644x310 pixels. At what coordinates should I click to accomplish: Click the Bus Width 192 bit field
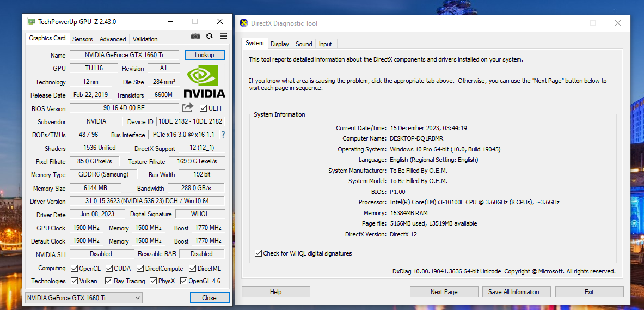(201, 174)
